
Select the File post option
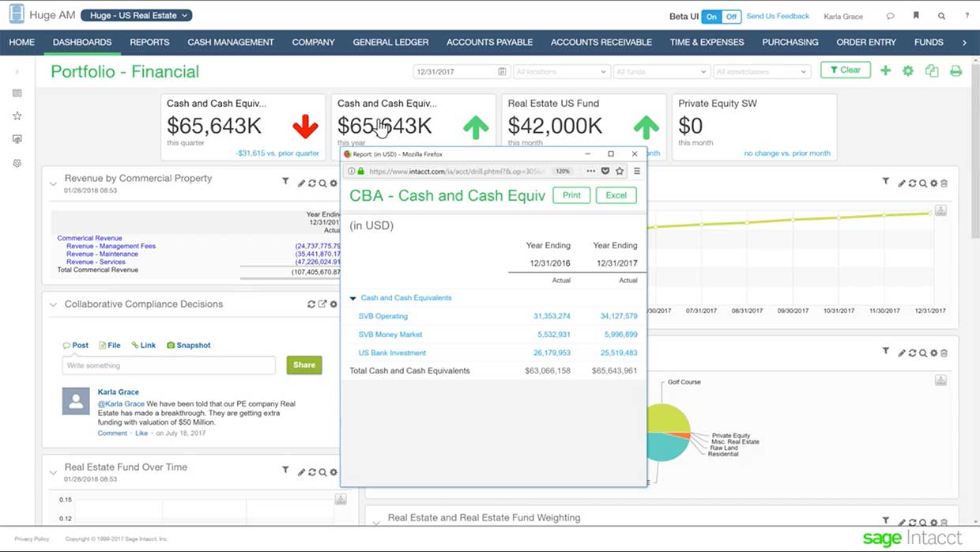[110, 345]
